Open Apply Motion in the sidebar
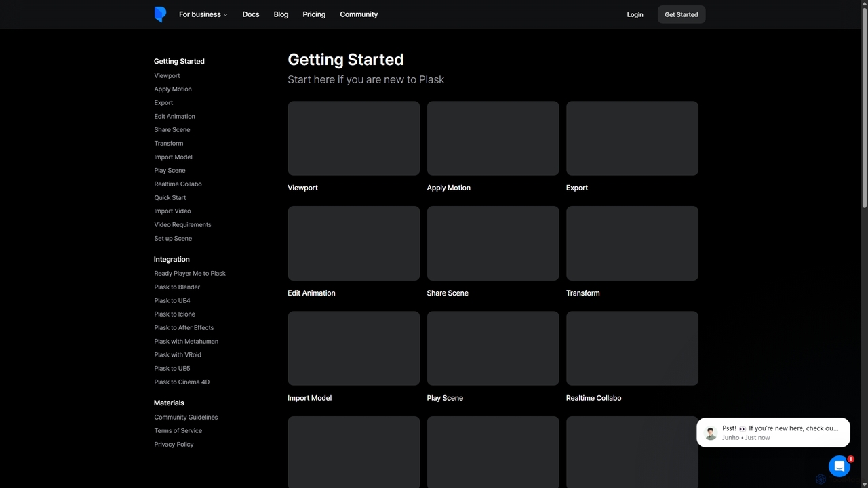Screen dimensions: 868x488 click(x=173, y=89)
